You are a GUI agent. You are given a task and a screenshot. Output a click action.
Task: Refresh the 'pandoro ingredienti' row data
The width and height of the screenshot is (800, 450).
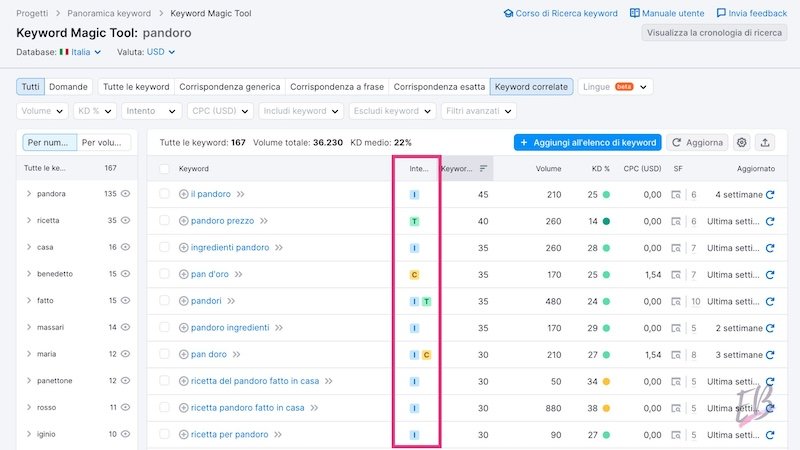770,328
